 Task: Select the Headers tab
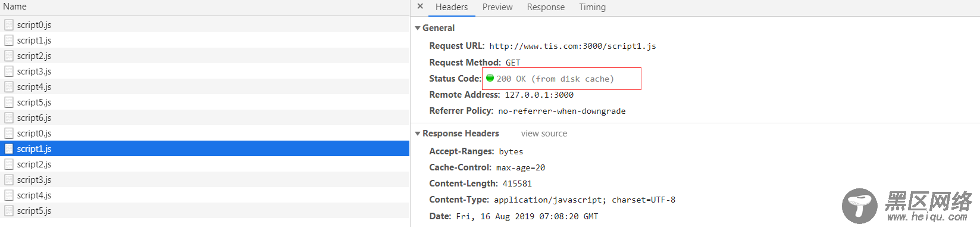(x=452, y=7)
